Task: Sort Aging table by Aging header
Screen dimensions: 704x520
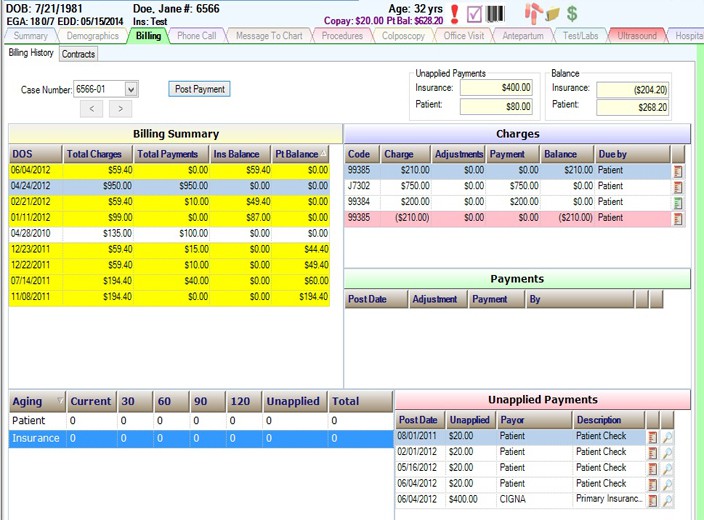Action: click(37, 401)
